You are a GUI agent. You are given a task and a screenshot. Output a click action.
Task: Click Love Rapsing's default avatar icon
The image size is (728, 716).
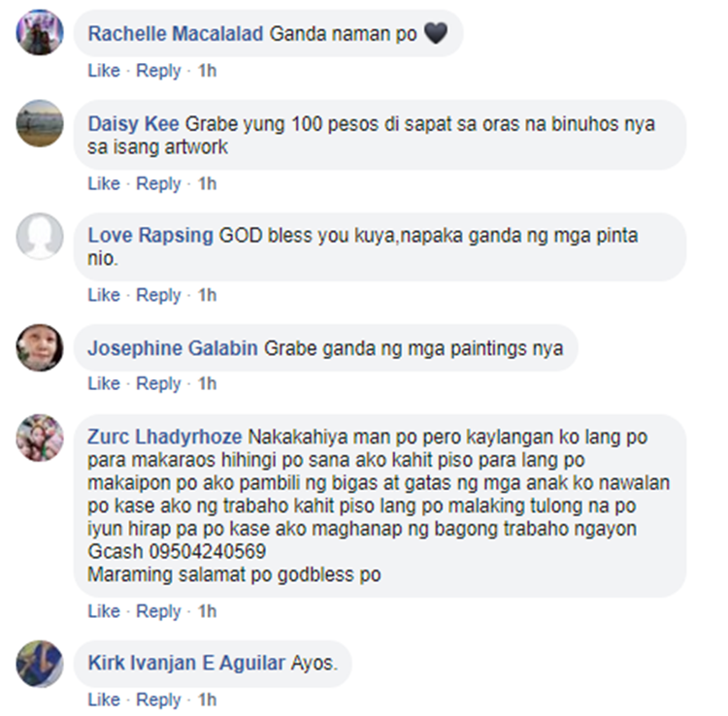pyautogui.click(x=40, y=236)
